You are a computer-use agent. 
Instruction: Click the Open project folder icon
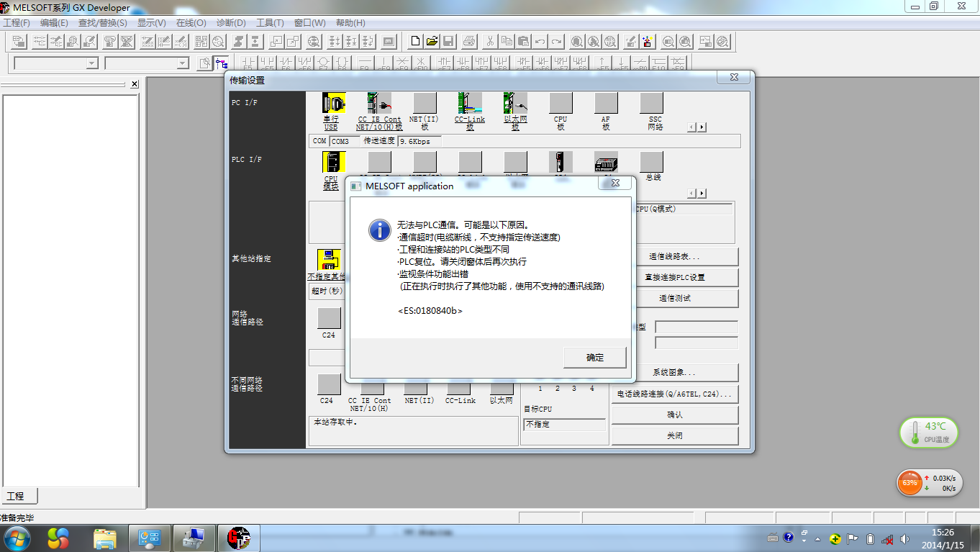(432, 42)
